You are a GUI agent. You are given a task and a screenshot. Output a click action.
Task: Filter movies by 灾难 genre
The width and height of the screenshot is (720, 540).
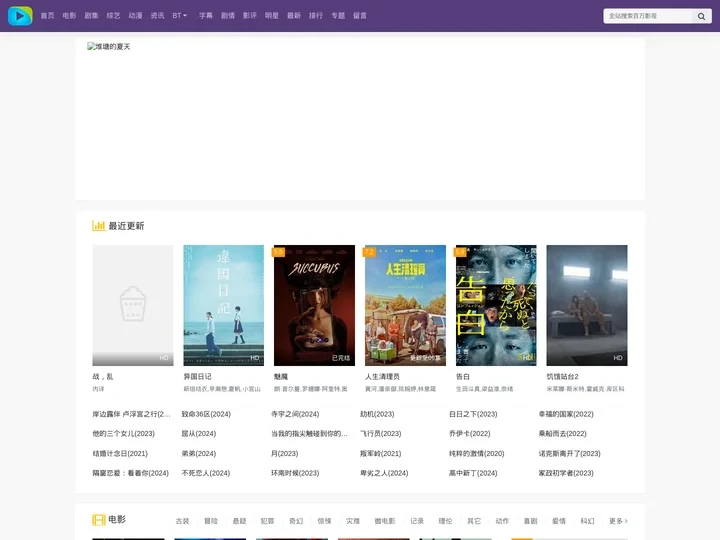[x=353, y=521]
